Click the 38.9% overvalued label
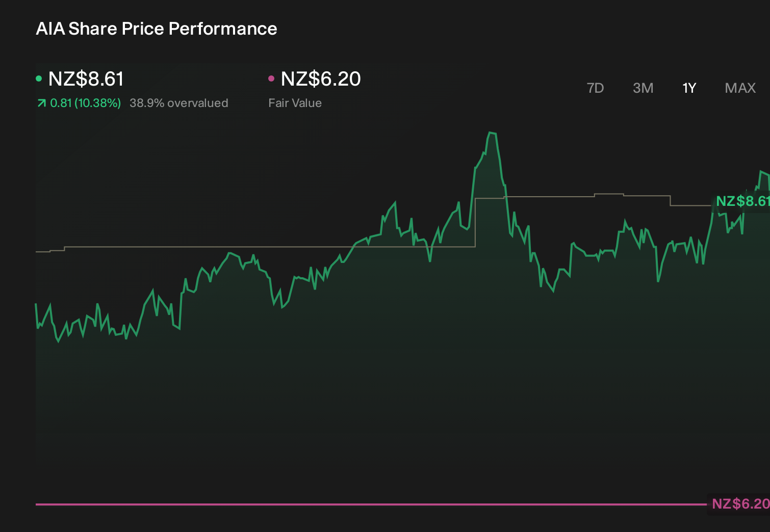This screenshot has height=532, width=770. (179, 103)
